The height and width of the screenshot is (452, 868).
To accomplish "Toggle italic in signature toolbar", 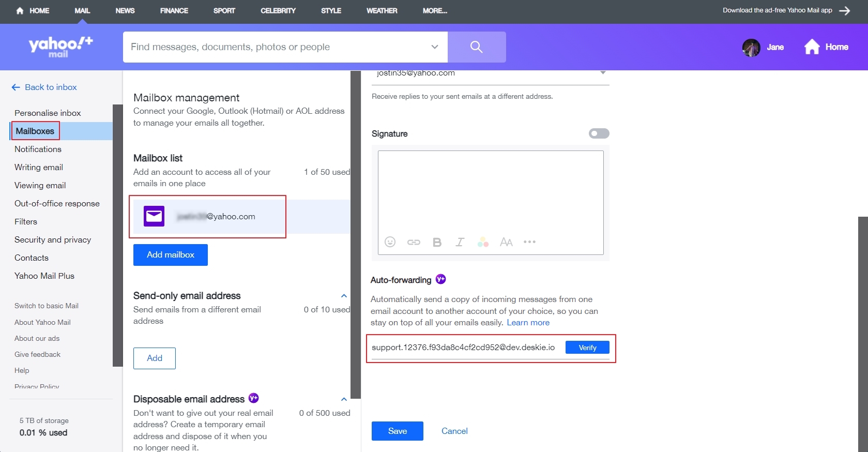I will tap(460, 242).
